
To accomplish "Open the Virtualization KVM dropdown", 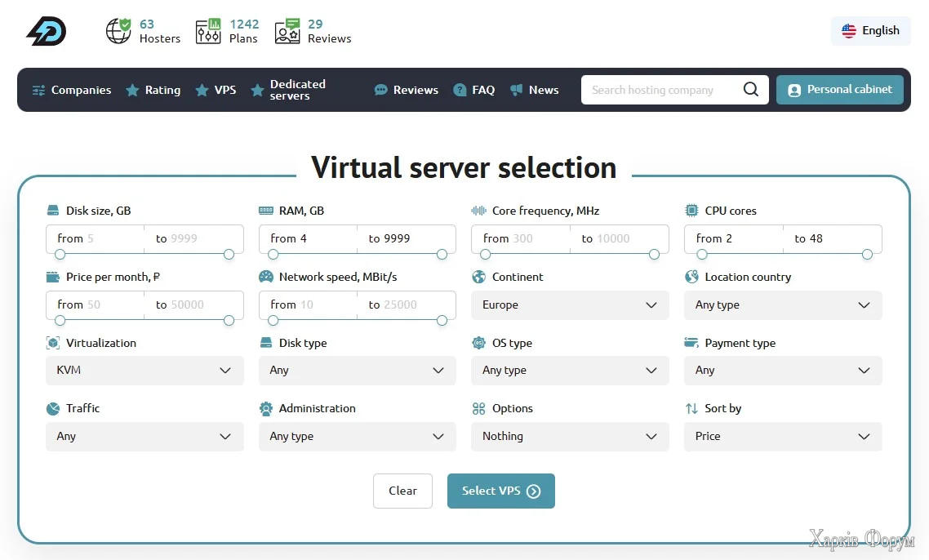I will [144, 371].
